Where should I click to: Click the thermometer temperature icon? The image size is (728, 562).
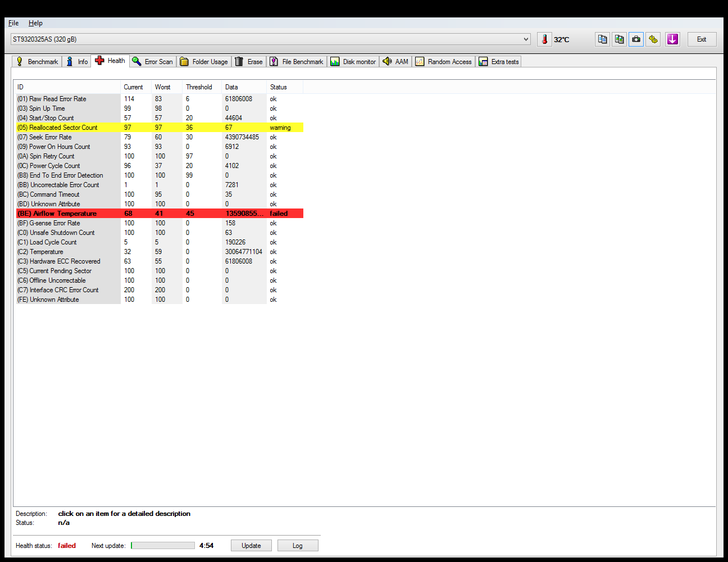click(544, 39)
